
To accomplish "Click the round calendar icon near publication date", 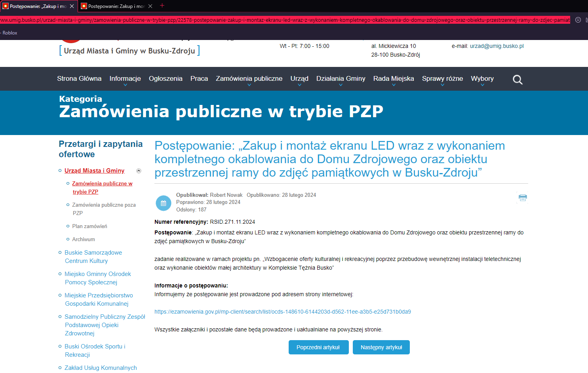I will tap(164, 203).
